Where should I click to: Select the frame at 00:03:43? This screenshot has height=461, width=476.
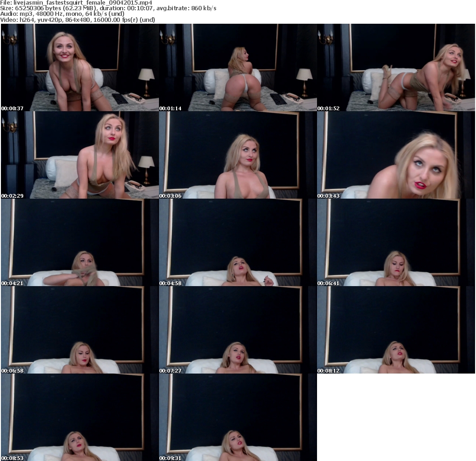pos(396,155)
